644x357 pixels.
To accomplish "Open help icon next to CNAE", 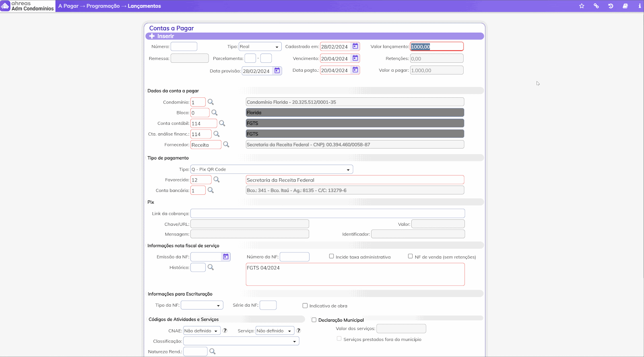I will 225,330.
